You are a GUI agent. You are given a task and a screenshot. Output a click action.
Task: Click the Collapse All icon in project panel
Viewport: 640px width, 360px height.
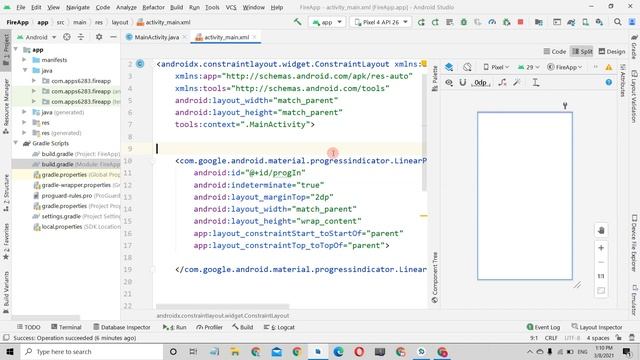point(81,37)
